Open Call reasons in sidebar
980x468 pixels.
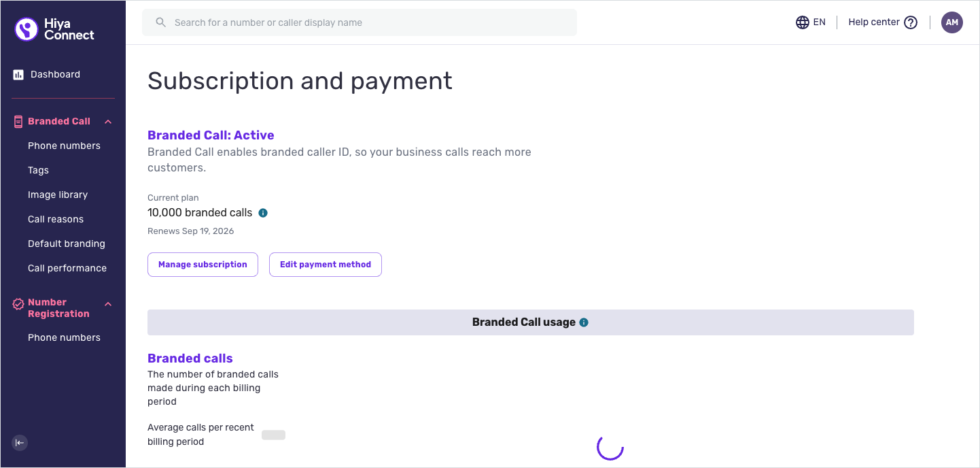tap(56, 219)
